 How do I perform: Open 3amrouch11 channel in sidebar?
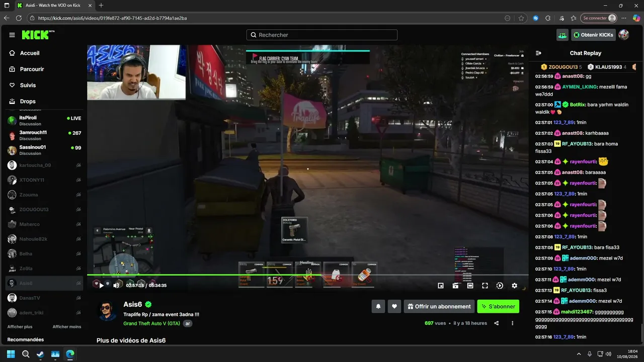click(44, 135)
